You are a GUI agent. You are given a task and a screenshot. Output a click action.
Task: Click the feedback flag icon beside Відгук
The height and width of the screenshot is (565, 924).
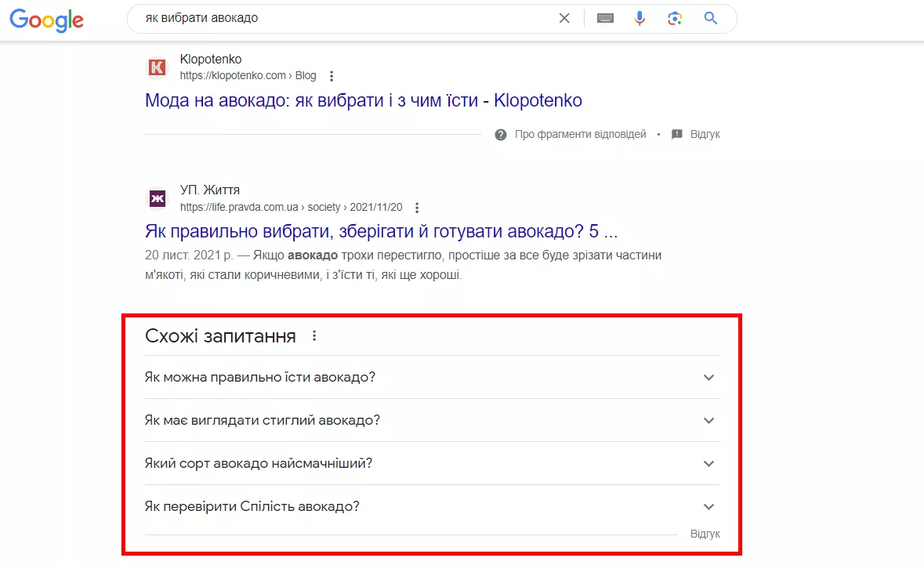(x=677, y=134)
